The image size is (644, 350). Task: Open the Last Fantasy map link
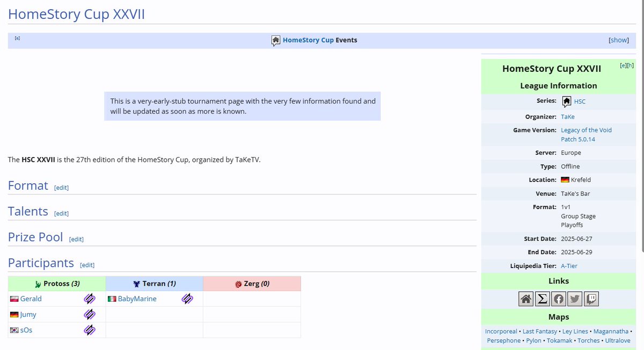[x=540, y=331]
